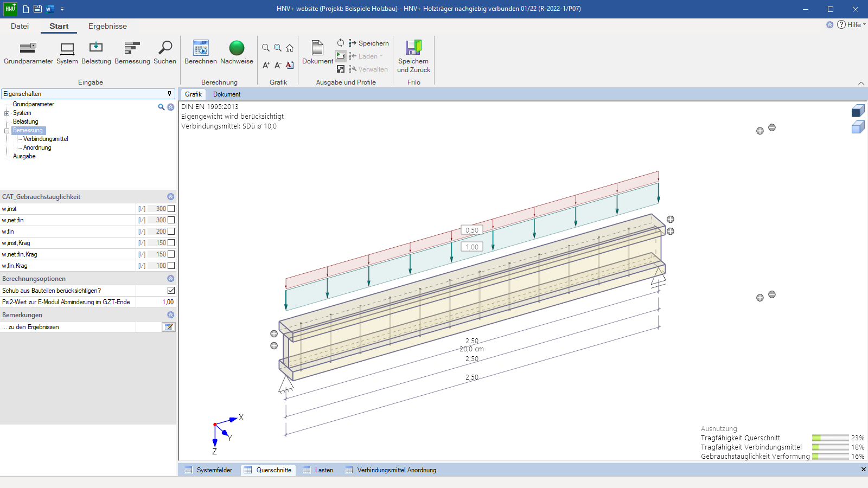Collapse the Bemessung tree node
The height and width of the screenshot is (488, 868).
pyautogui.click(x=7, y=131)
